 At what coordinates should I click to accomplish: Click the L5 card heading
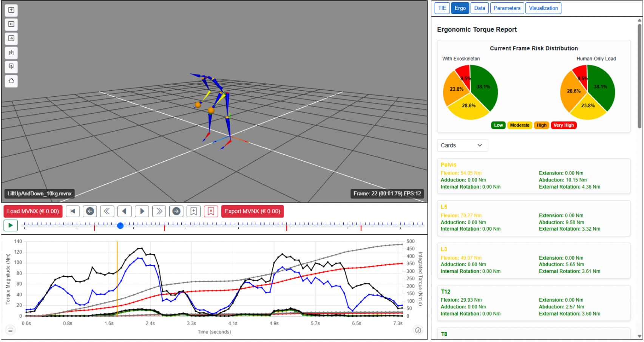coord(444,207)
